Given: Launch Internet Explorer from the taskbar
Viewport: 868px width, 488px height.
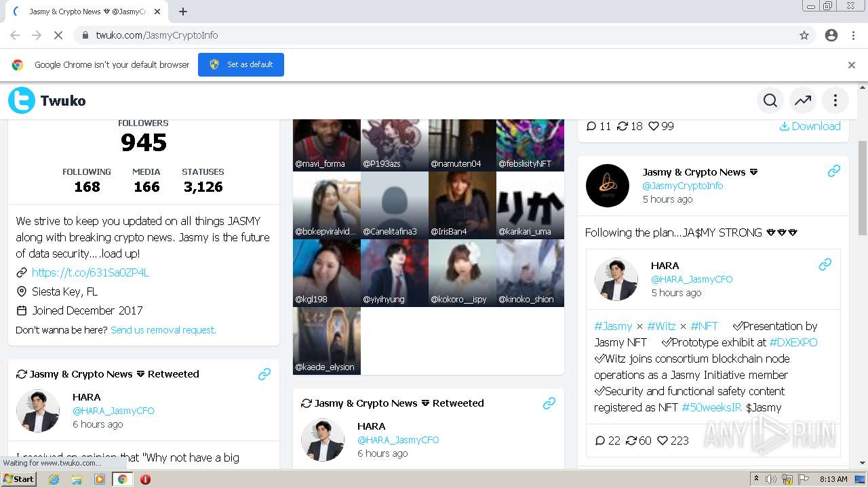Looking at the screenshot, I should pyautogui.click(x=54, y=479).
